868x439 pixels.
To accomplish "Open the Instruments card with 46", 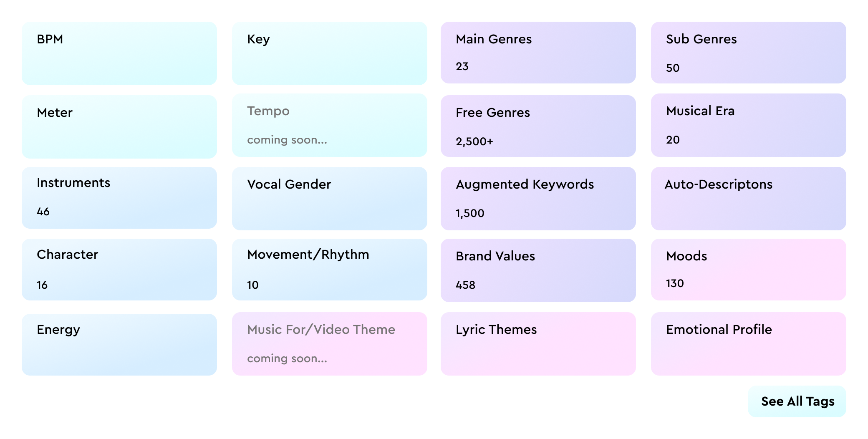I will [x=119, y=198].
